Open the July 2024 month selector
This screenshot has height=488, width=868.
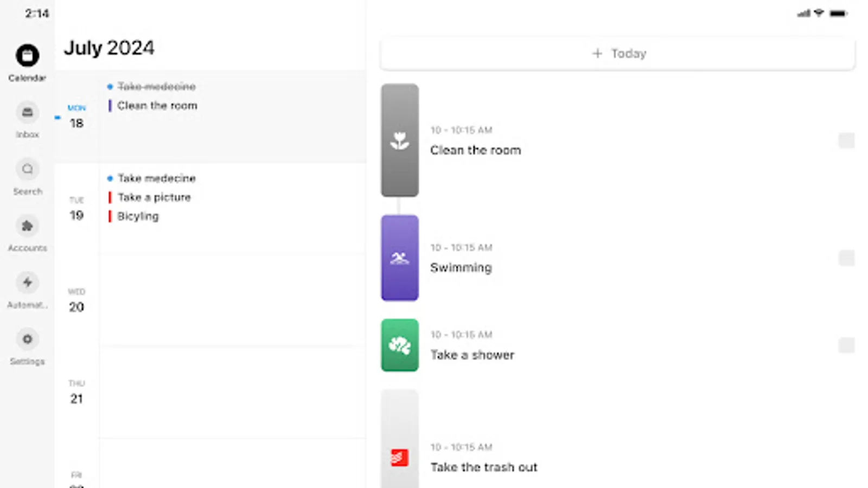pyautogui.click(x=109, y=48)
